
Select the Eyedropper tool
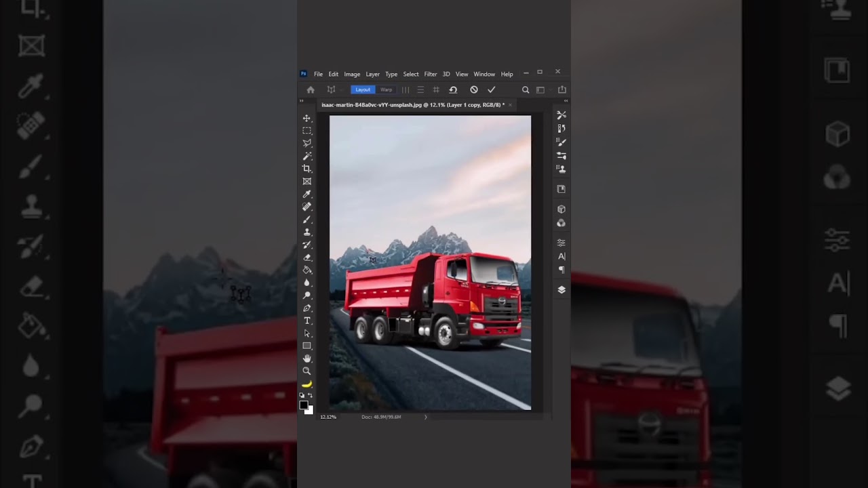[x=307, y=194]
